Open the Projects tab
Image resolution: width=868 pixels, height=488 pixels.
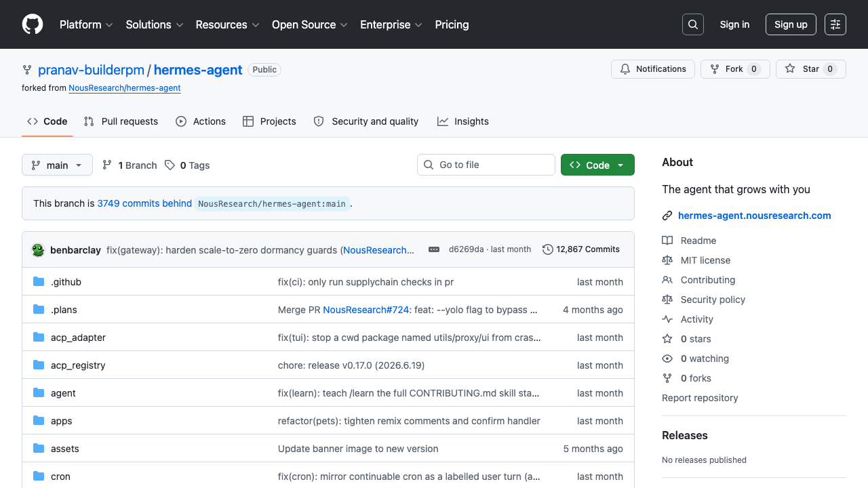269,121
